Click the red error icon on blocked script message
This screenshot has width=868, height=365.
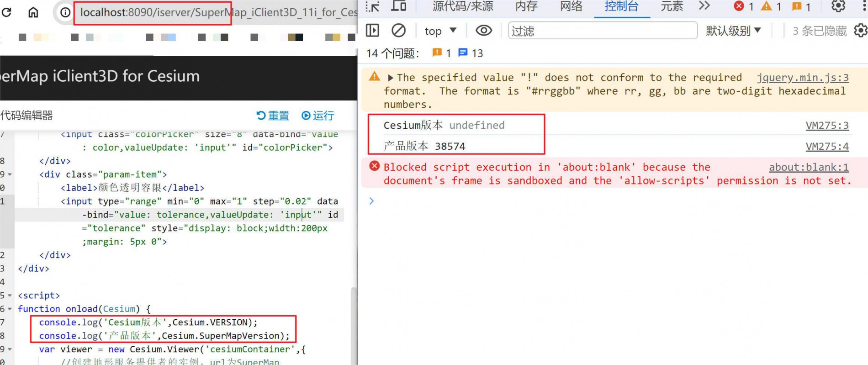point(374,166)
